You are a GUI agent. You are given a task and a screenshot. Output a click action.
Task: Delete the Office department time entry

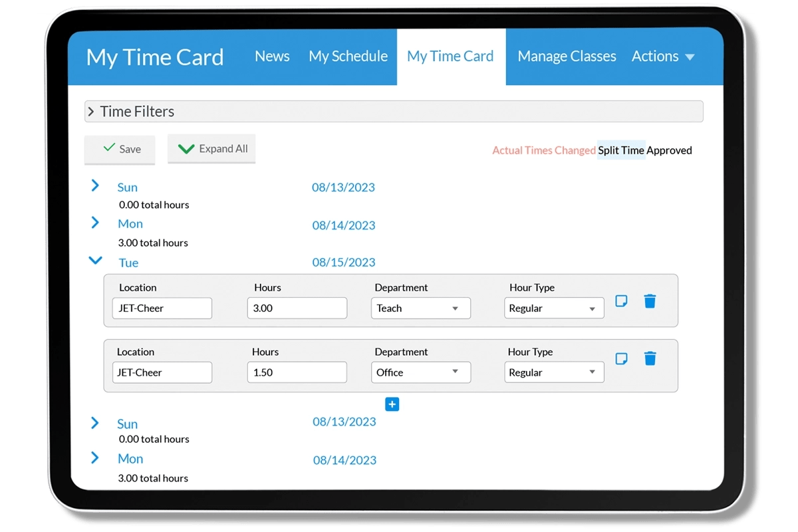tap(650, 358)
